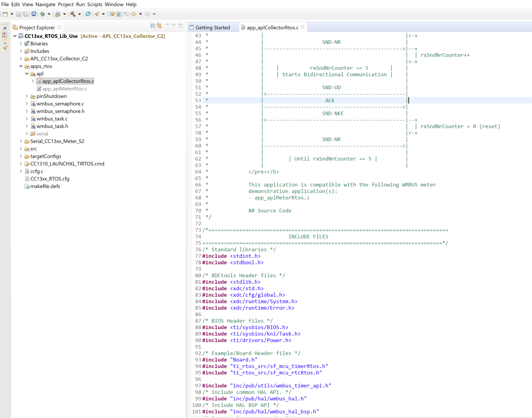Viewport: 532px width, 418px height.
Task: Open the terminal monitor toolbar icon
Action: [34, 14]
